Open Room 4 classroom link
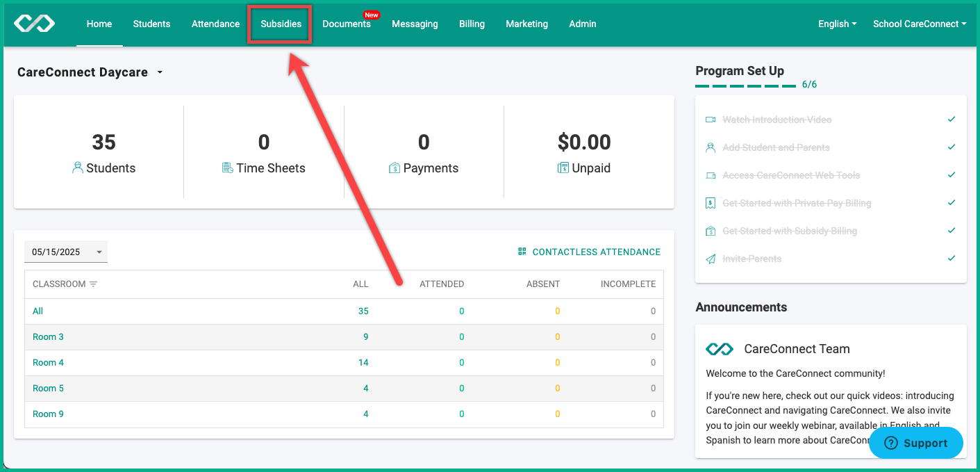980x472 pixels. pyautogui.click(x=48, y=363)
